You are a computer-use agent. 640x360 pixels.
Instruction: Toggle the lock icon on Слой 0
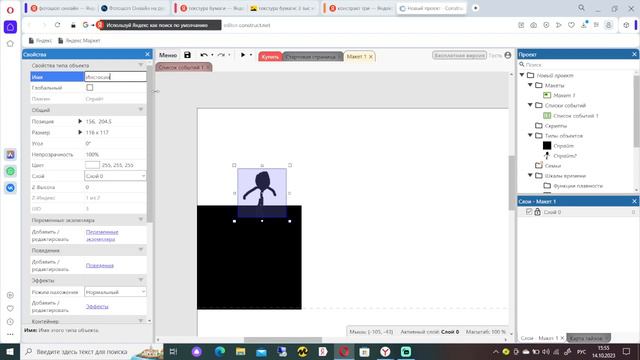[538, 212]
